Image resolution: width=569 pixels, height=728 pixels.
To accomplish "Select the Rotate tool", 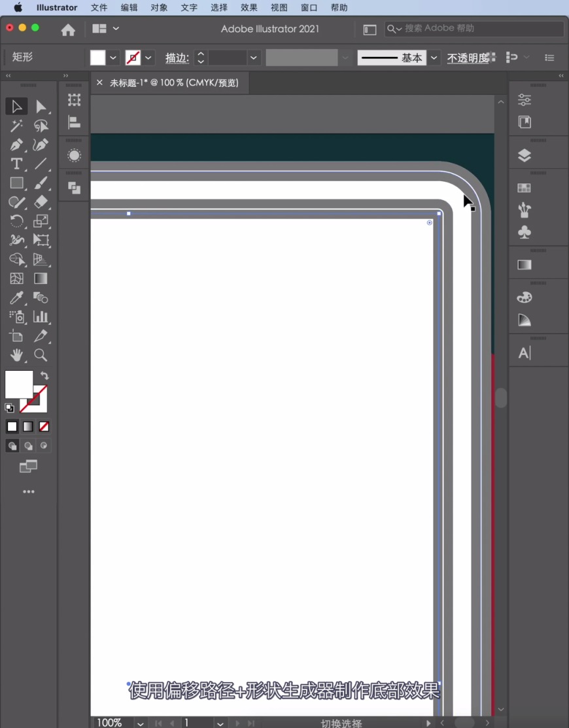I will pyautogui.click(x=17, y=221).
